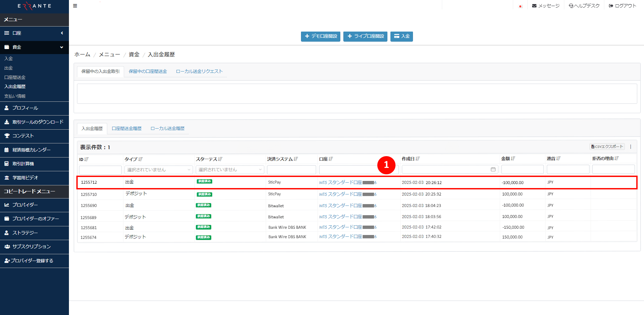Toggle sort direction on 作成日 column
Viewport: 644px width, 315px height.
418,158
